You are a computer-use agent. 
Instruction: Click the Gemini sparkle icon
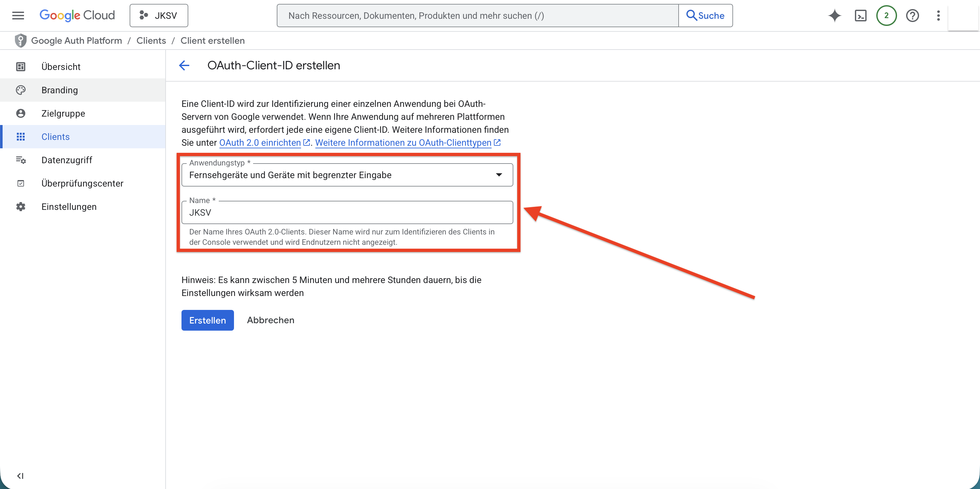coord(834,16)
